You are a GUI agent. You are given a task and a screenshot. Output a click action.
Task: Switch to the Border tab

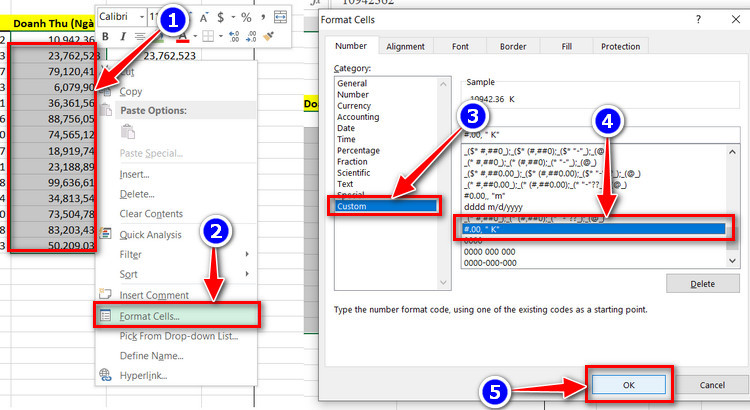pos(513,46)
